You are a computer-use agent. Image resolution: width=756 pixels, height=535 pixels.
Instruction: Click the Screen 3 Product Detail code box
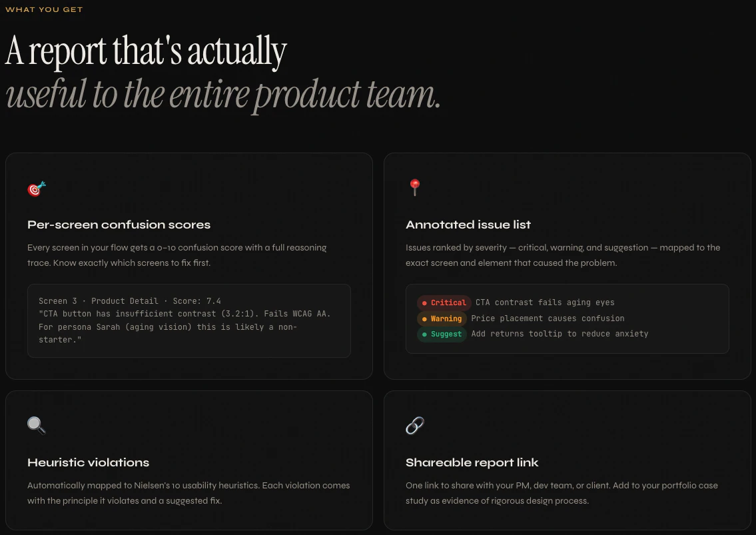[x=189, y=321]
